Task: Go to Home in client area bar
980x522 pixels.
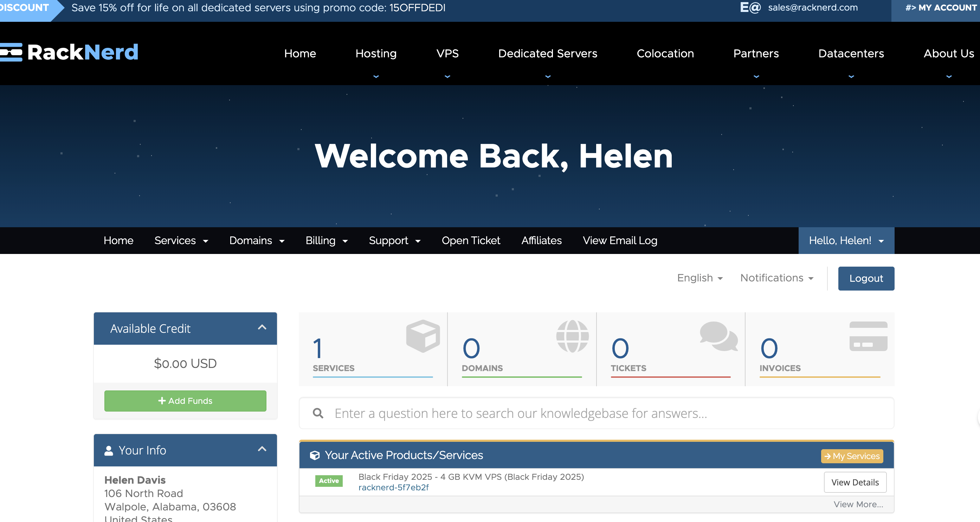Action: (x=118, y=241)
